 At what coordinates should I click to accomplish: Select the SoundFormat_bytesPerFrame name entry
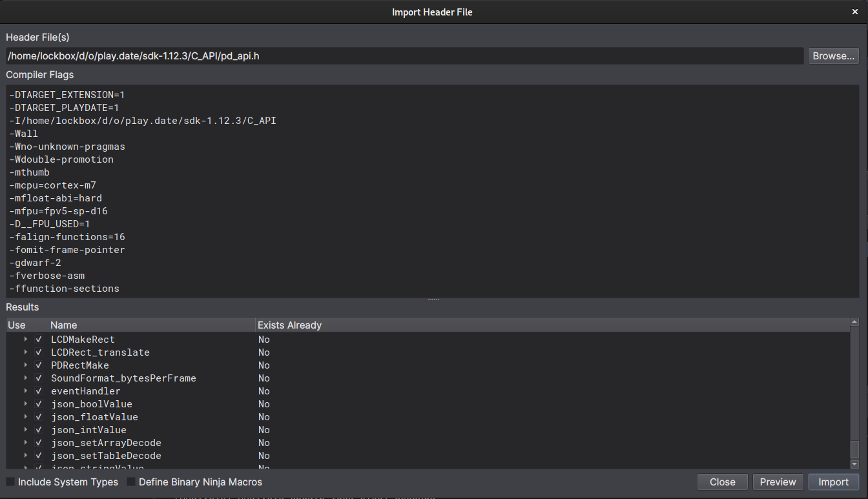123,378
